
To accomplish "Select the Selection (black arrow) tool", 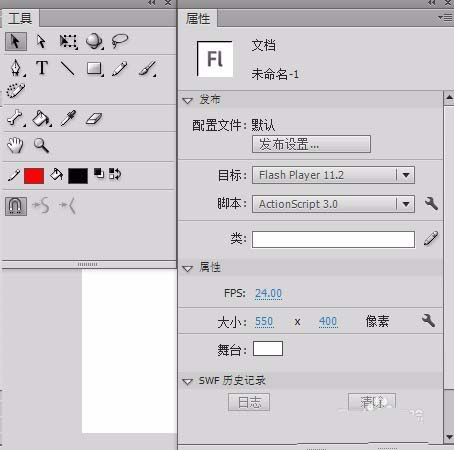I will click(16, 41).
